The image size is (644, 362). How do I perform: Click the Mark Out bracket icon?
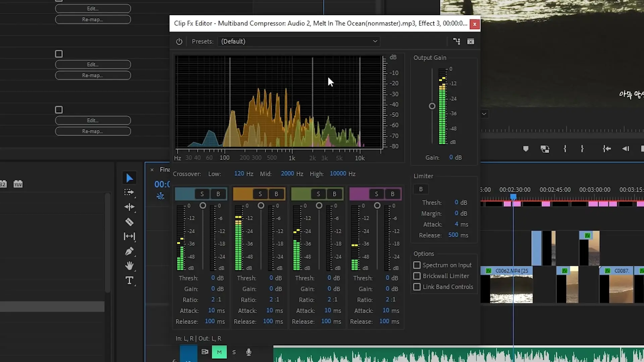click(582, 149)
